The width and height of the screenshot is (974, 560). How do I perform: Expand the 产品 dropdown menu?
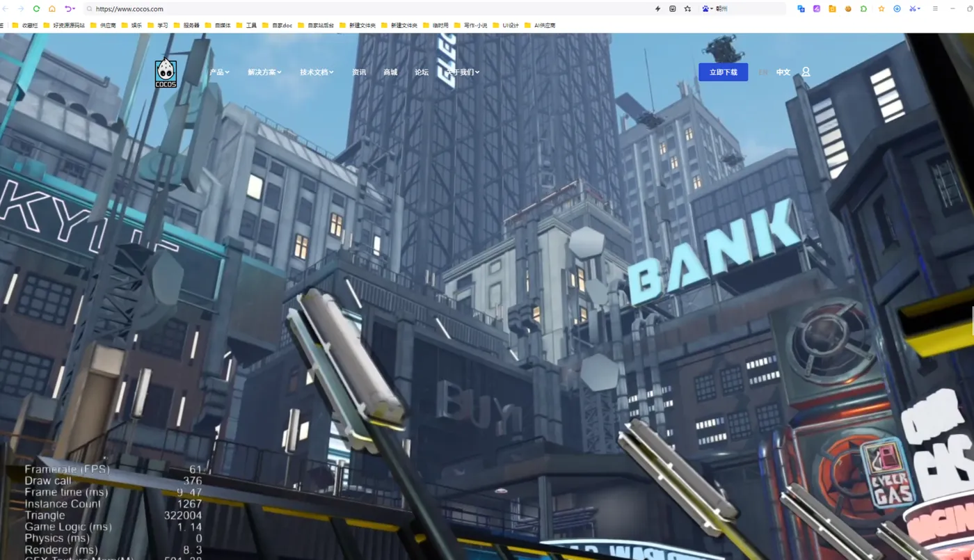(x=219, y=72)
